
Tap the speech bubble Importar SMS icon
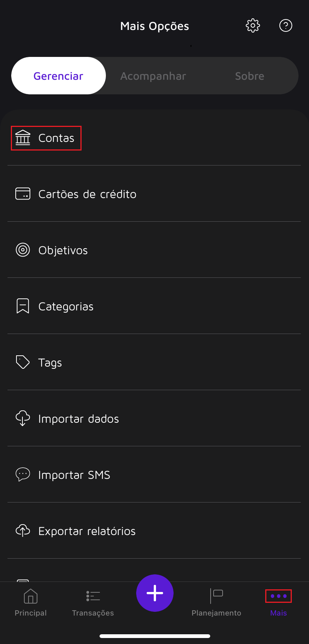click(23, 474)
